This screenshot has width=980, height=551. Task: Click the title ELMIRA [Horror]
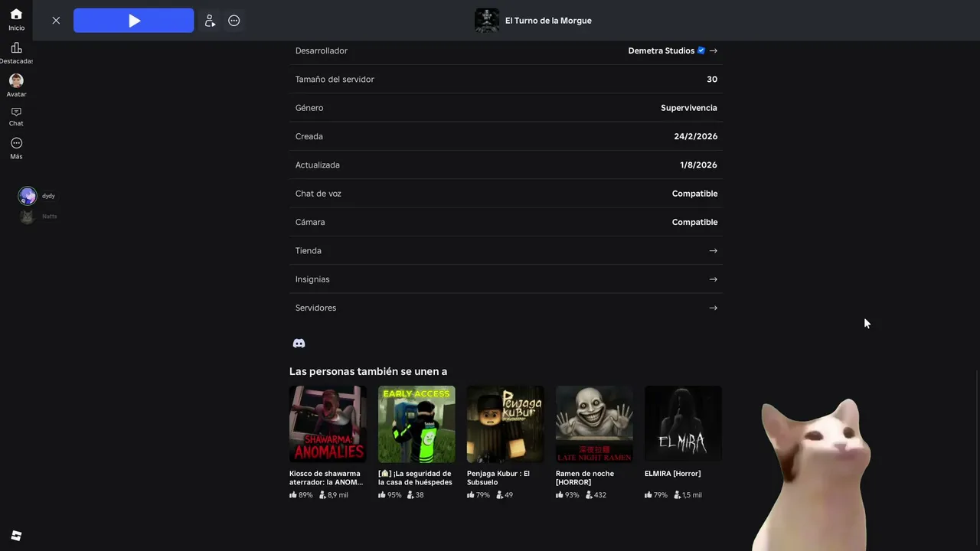click(x=673, y=474)
